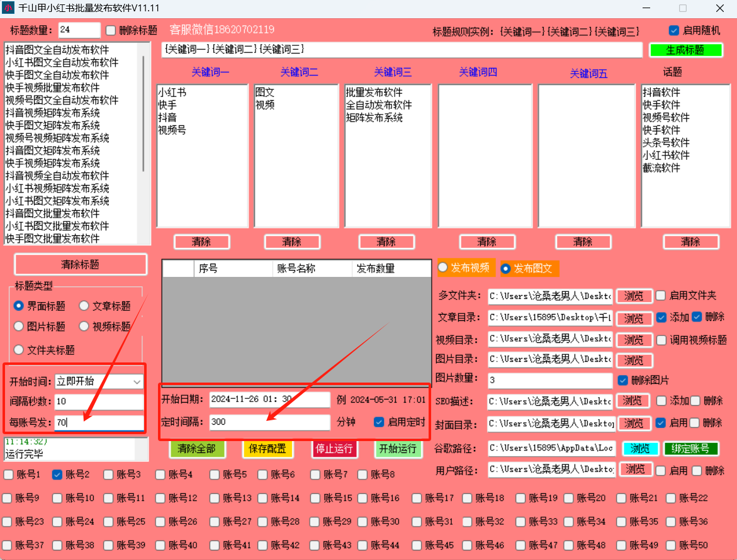Screen dimensions: 737x560
Task: Toggle 文章目录 添加 checkbox
Action: pyautogui.click(x=661, y=317)
